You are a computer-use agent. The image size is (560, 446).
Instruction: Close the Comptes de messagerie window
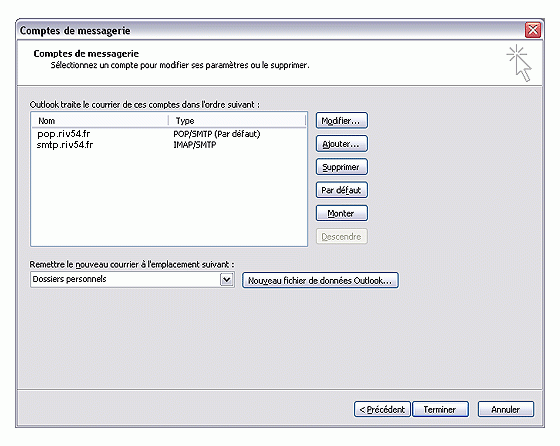tap(532, 30)
